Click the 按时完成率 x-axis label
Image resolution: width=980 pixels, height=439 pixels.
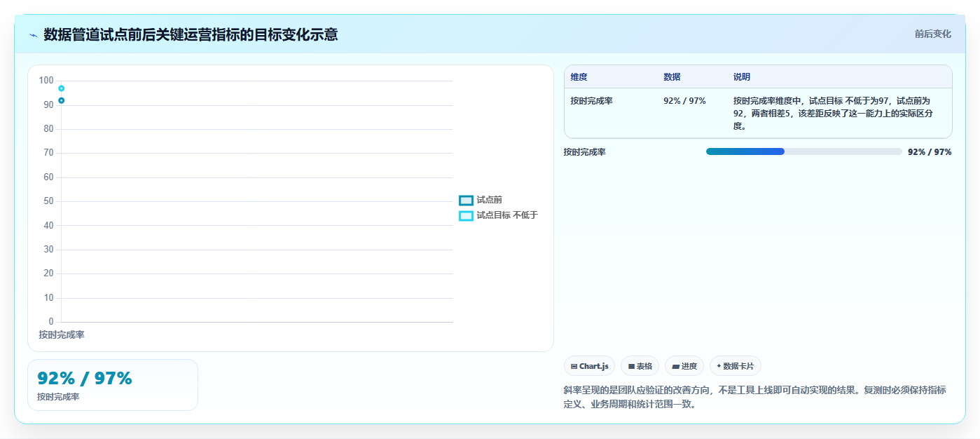(62, 335)
